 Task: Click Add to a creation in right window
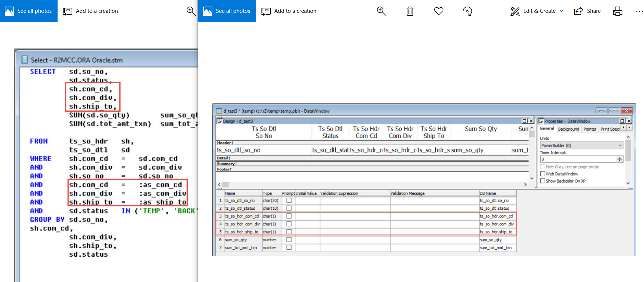pyautogui.click(x=289, y=11)
